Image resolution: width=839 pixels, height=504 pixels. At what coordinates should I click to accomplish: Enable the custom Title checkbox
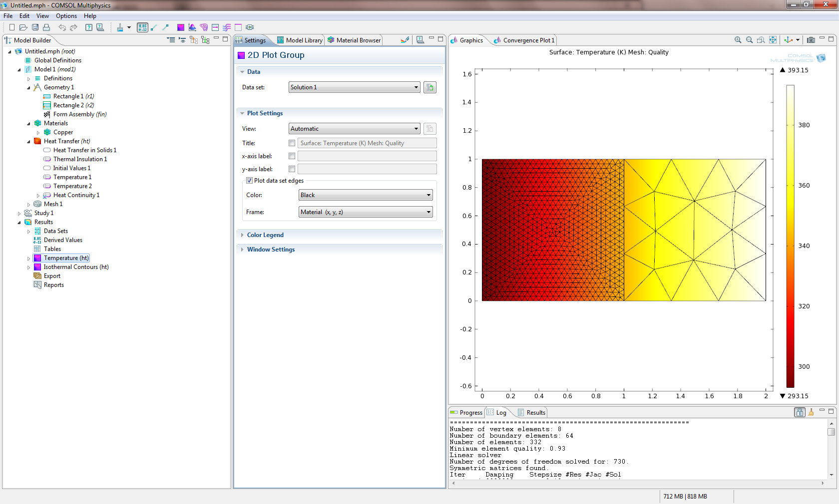(x=292, y=143)
